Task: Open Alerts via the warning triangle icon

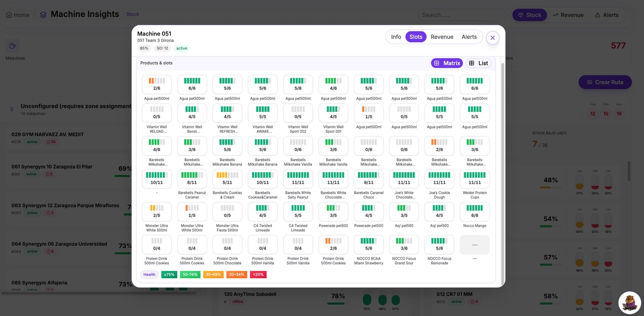Action: [598, 15]
